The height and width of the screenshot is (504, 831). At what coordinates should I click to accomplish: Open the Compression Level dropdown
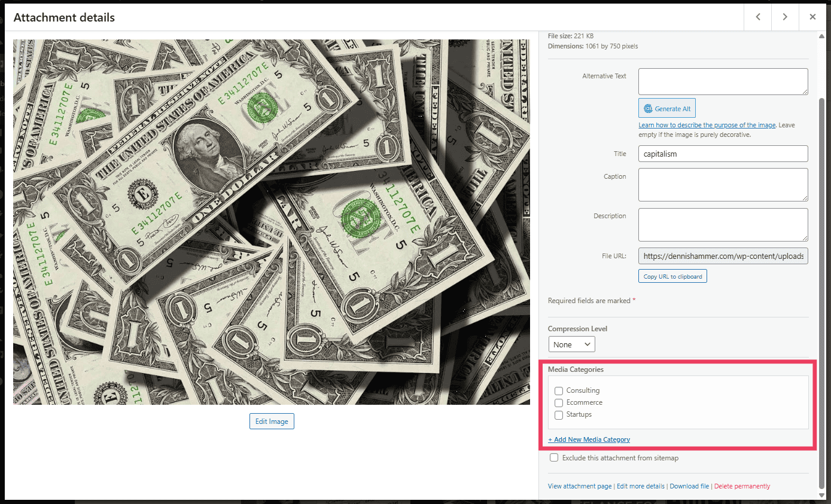point(571,344)
